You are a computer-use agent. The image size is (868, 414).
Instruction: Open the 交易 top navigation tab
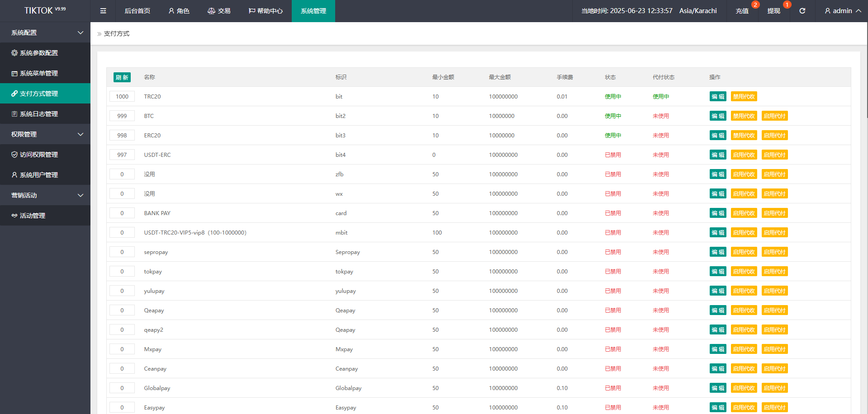click(219, 11)
